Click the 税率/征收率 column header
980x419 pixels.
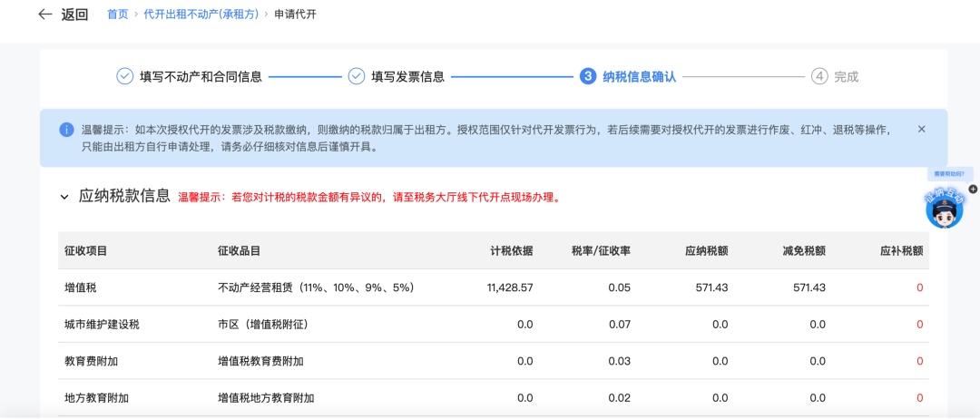pos(601,250)
